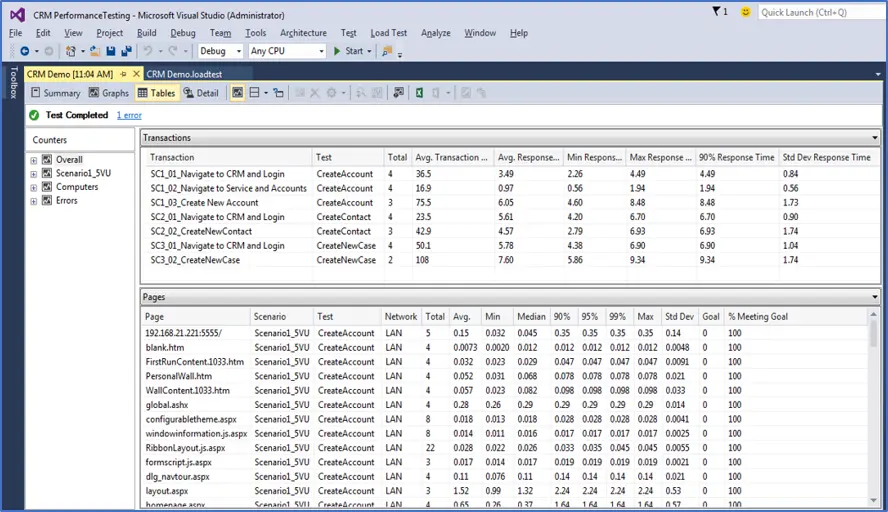The height and width of the screenshot is (512, 888).
Task: Click the synchronize panes icon
Action: [278, 93]
